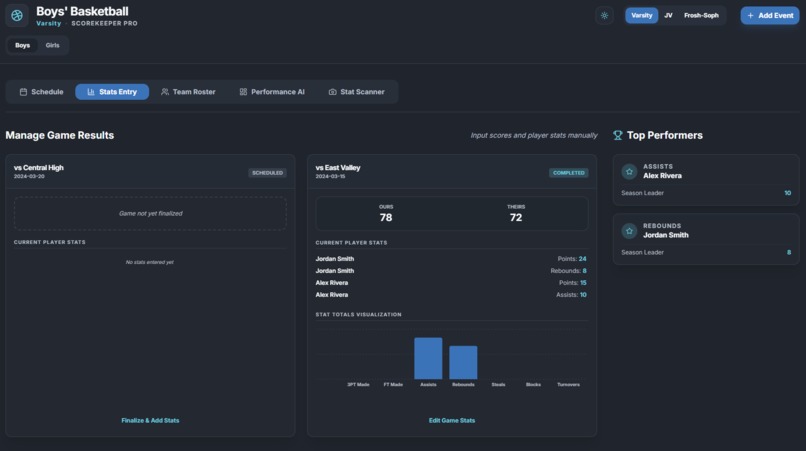Image resolution: width=806 pixels, height=451 pixels.
Task: Click Finalize & Add Stats link
Action: click(x=150, y=421)
